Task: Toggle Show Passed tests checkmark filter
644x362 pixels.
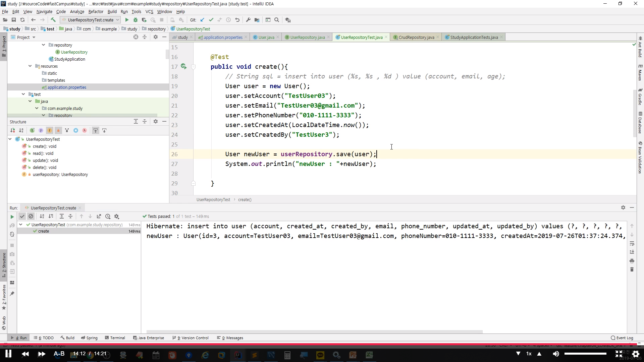Action: click(22, 217)
